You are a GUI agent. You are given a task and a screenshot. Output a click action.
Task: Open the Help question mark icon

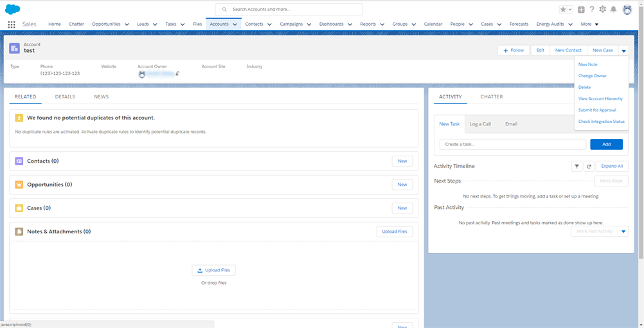pos(592,9)
